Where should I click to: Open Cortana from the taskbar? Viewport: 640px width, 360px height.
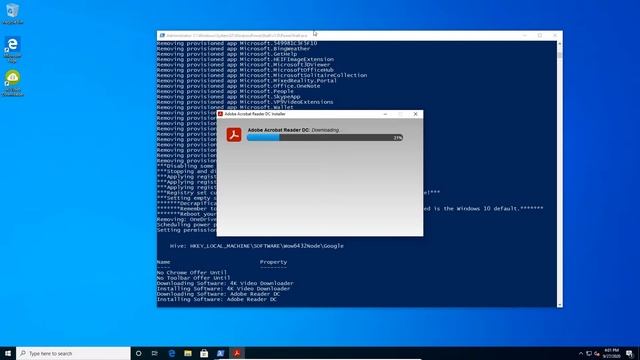point(138,353)
